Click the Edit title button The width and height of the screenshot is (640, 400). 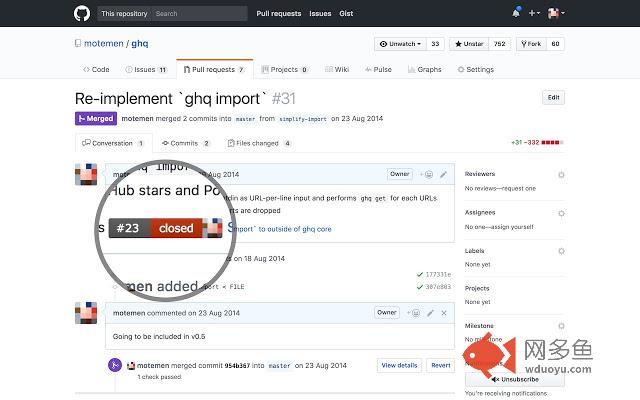tap(553, 97)
